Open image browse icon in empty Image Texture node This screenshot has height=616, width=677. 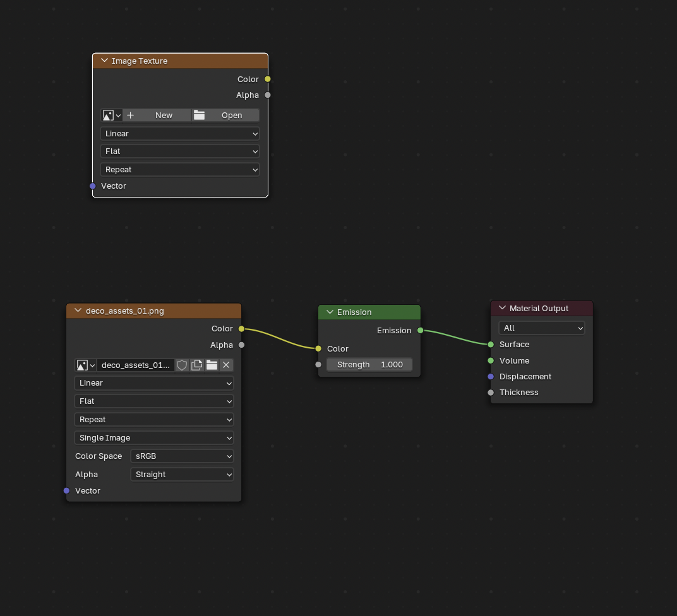point(111,115)
